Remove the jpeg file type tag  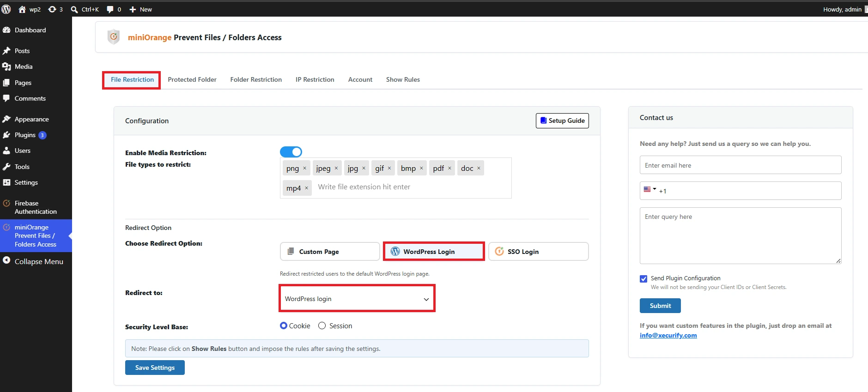(x=336, y=168)
